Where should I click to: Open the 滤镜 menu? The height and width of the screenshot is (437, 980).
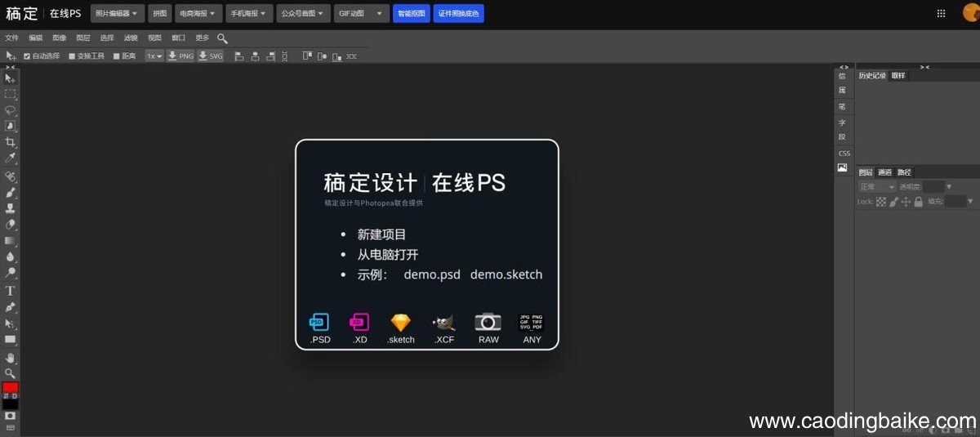coord(131,38)
